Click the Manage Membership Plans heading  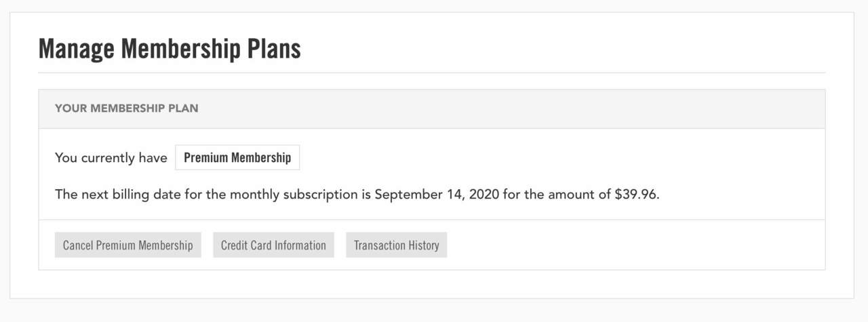[x=170, y=49]
